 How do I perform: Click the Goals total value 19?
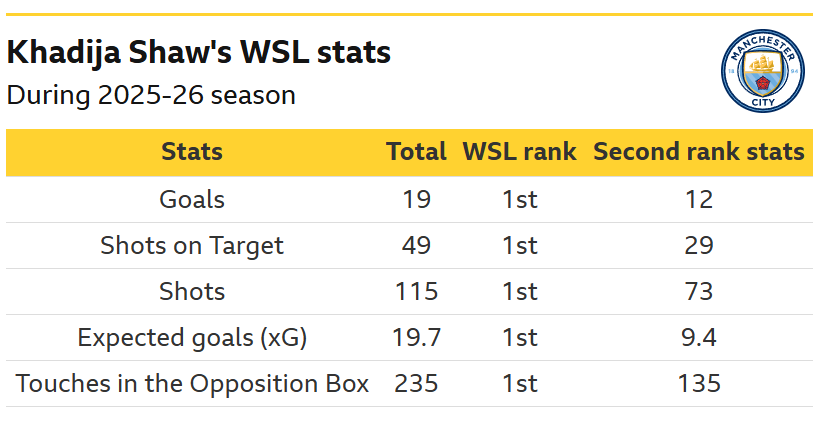pos(416,199)
